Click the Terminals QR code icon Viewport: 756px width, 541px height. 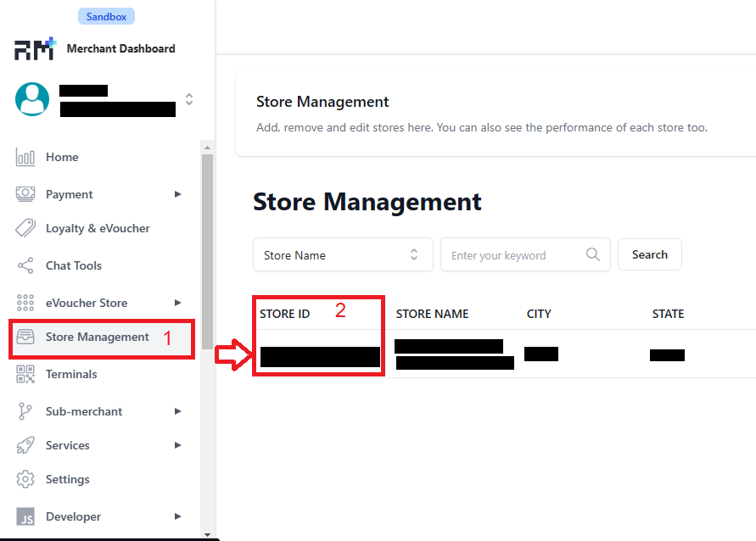point(25,374)
